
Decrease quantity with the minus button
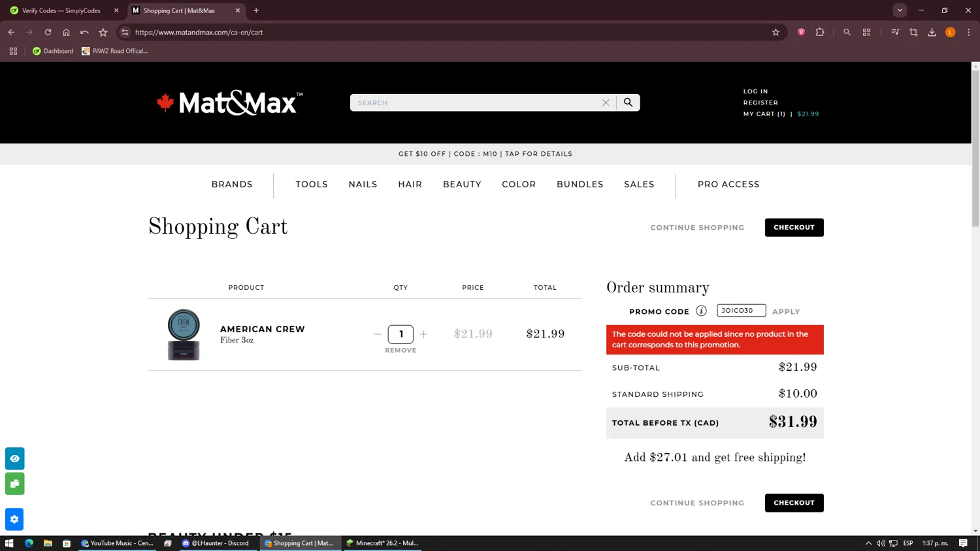[378, 334]
